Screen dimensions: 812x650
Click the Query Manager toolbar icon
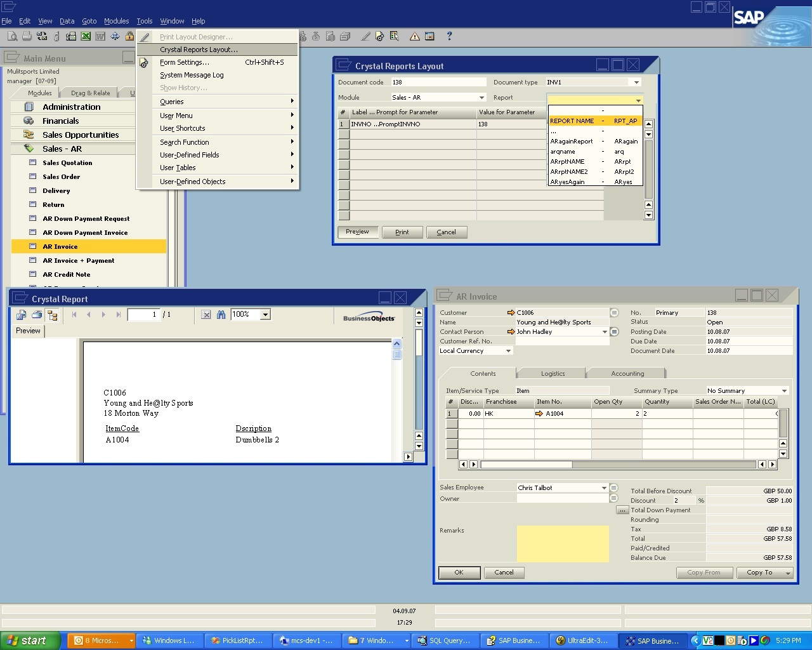[x=394, y=37]
